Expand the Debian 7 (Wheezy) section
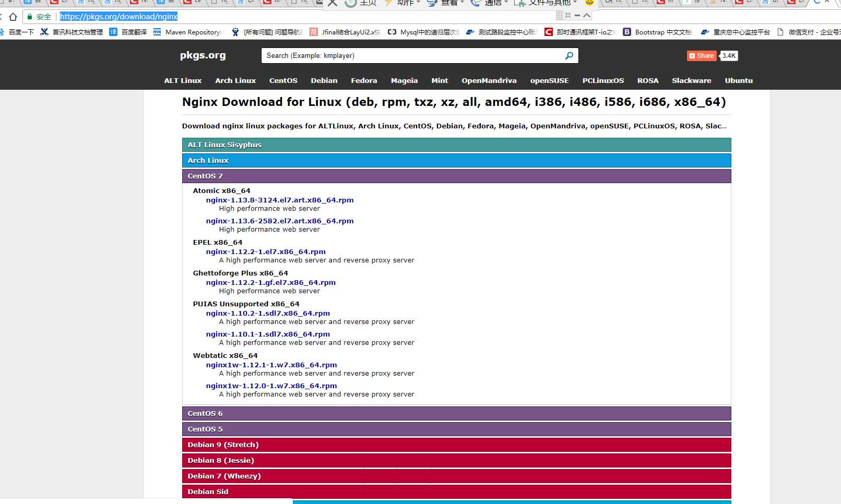 point(456,476)
